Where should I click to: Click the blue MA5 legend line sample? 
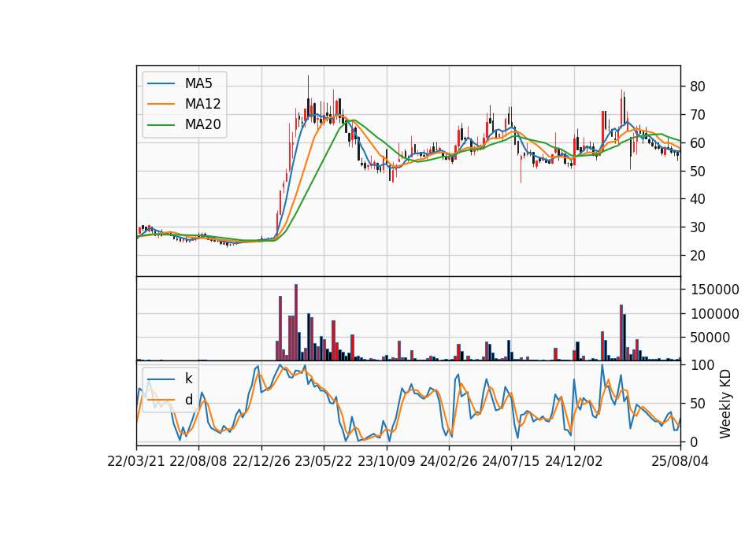pyautogui.click(x=161, y=83)
